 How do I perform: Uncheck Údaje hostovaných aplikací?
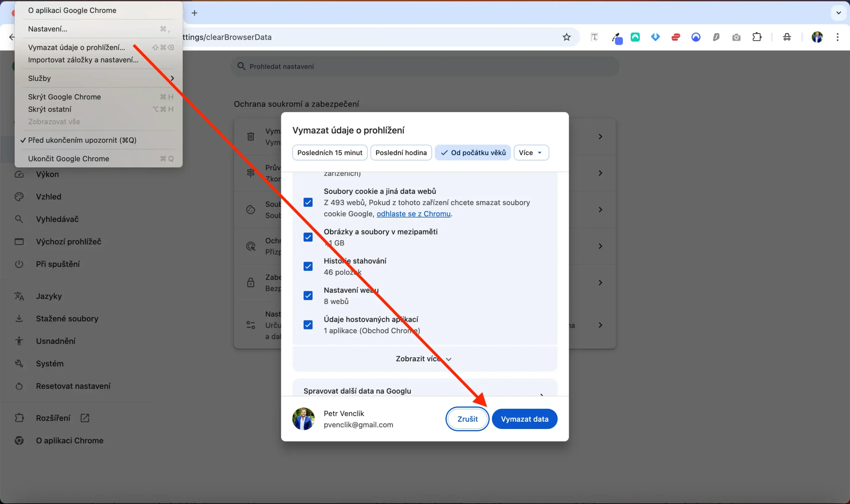(x=307, y=325)
